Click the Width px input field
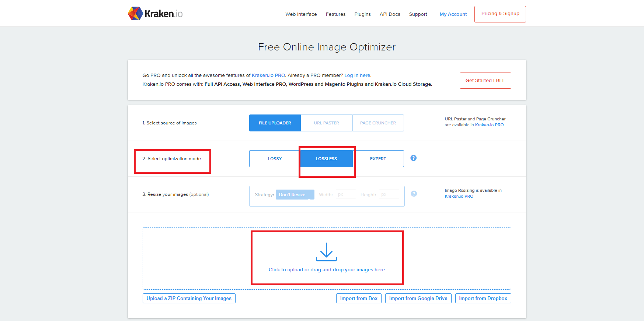This screenshot has width=644, height=321. coord(346,195)
